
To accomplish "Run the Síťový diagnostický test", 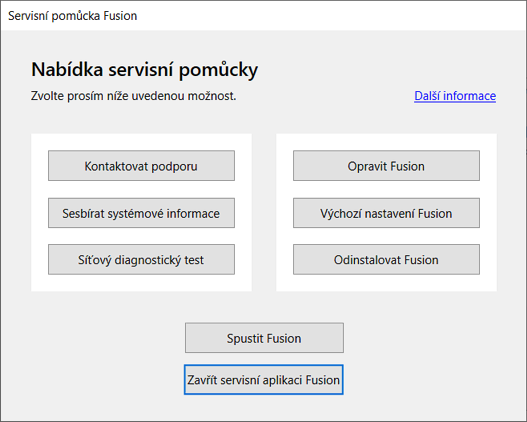I will (x=141, y=259).
